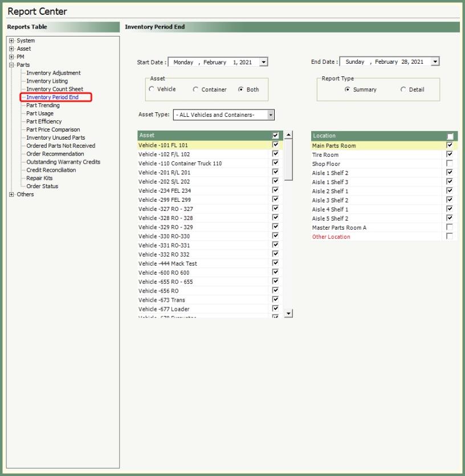Click the asset list scroll-up arrow
Viewport: 465px width, 476px height.
[288, 135]
